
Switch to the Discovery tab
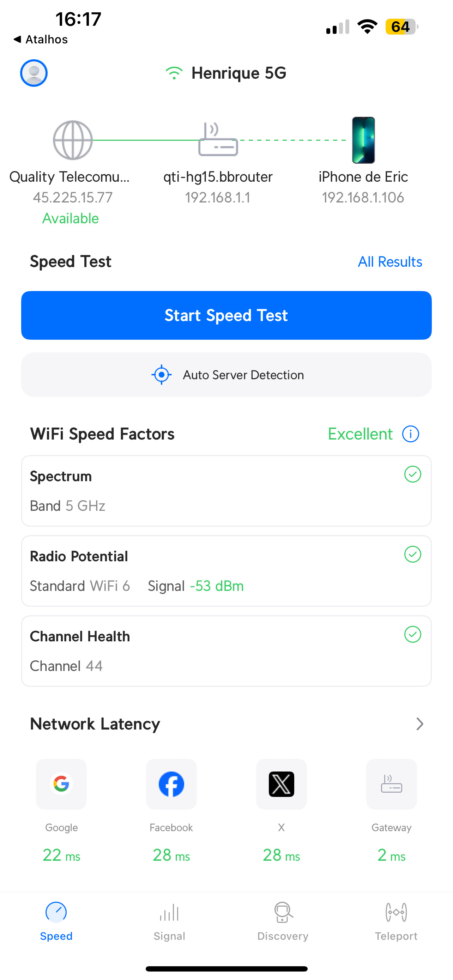283,921
